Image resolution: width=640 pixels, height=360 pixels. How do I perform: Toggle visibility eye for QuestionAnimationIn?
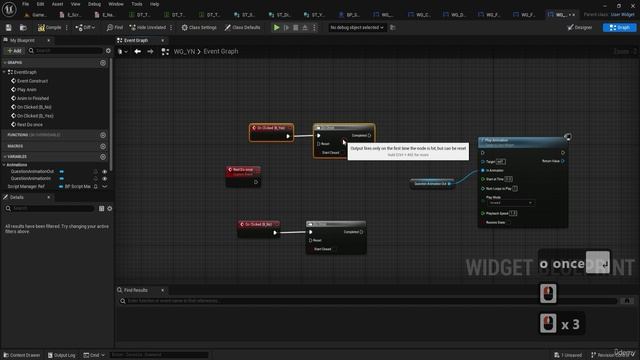pyautogui.click(x=104, y=179)
